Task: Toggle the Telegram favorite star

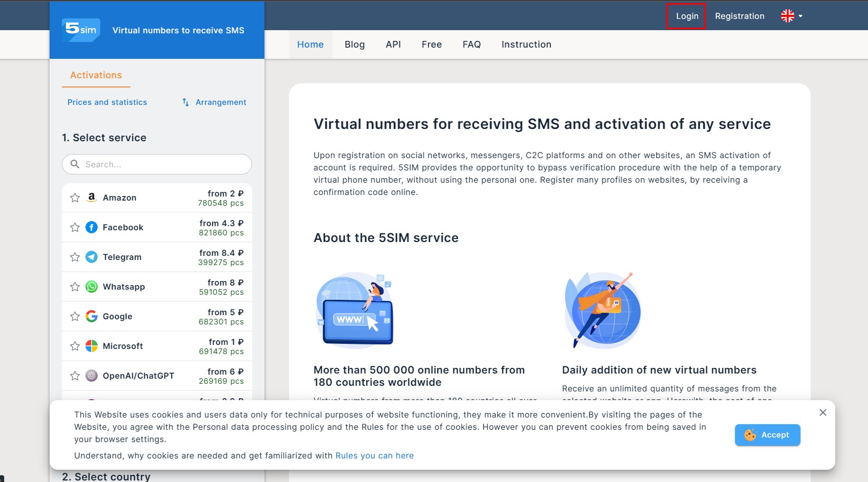Action: tap(75, 257)
